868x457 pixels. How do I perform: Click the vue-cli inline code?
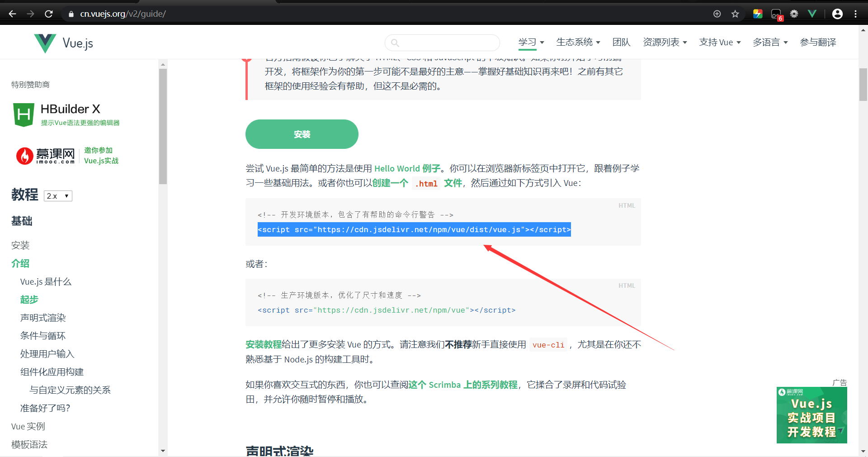(x=548, y=345)
